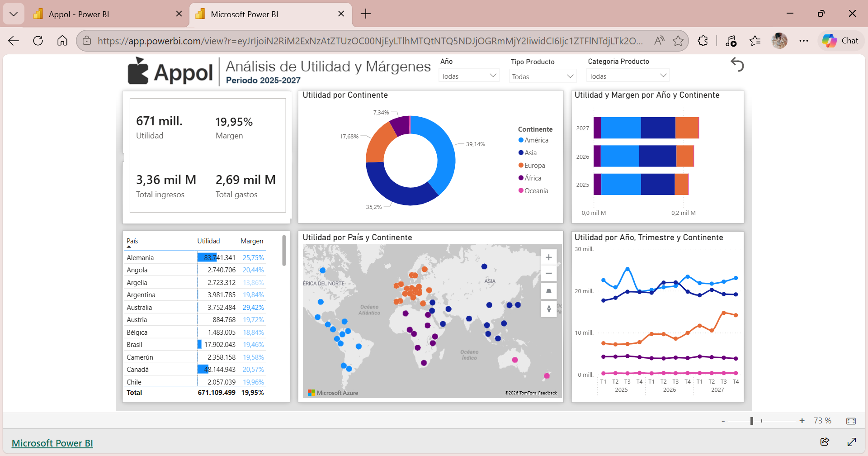Zoom out on the map with minus button
Image resolution: width=868 pixels, height=456 pixels.
click(x=549, y=274)
